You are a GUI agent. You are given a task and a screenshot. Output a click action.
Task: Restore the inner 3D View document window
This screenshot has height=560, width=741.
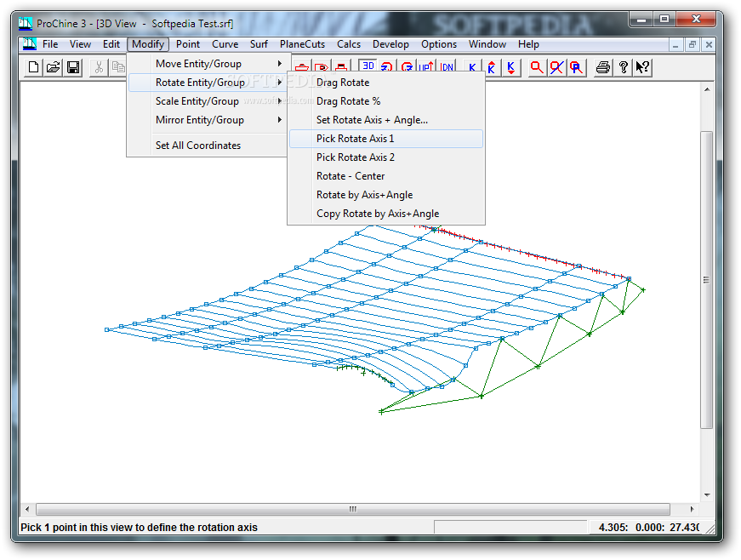tap(693, 45)
